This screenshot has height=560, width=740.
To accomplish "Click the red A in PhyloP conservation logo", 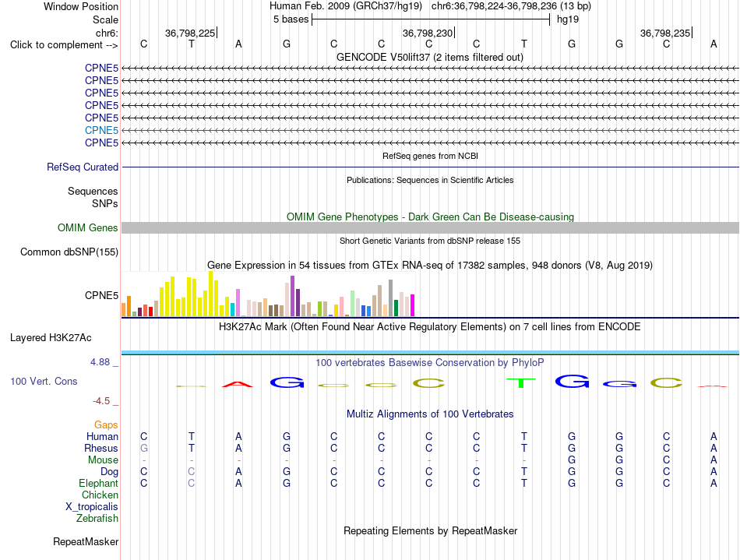I will coord(238,384).
